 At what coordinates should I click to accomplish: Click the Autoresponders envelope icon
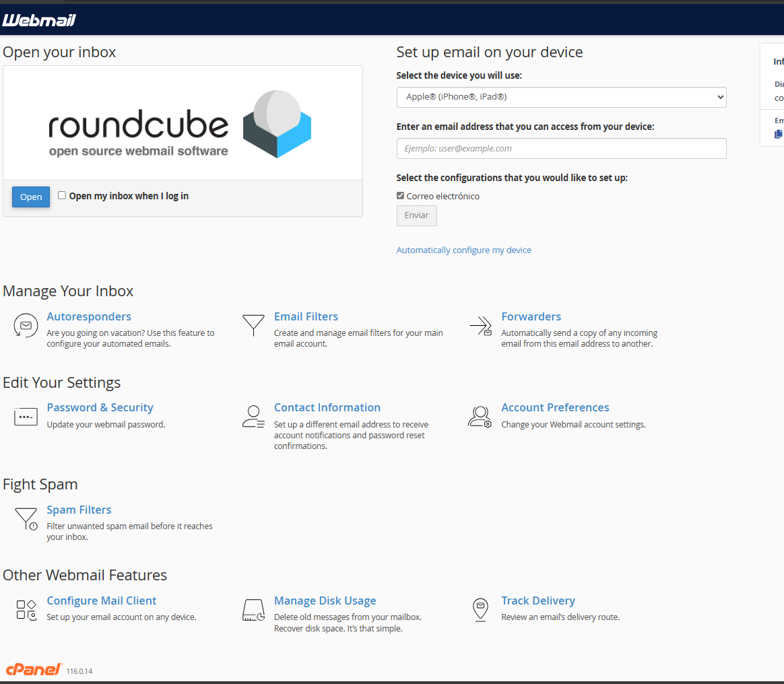26,326
